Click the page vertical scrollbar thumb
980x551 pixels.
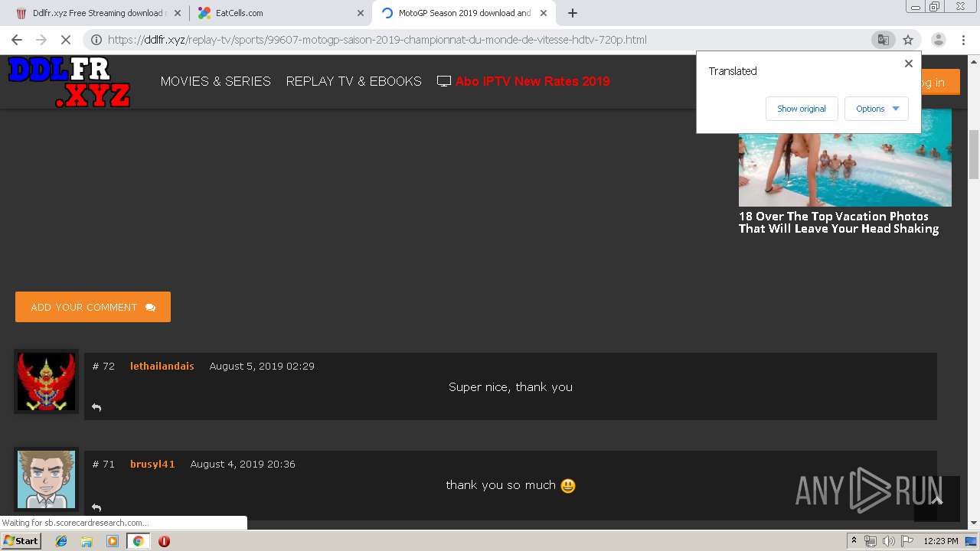(x=973, y=155)
